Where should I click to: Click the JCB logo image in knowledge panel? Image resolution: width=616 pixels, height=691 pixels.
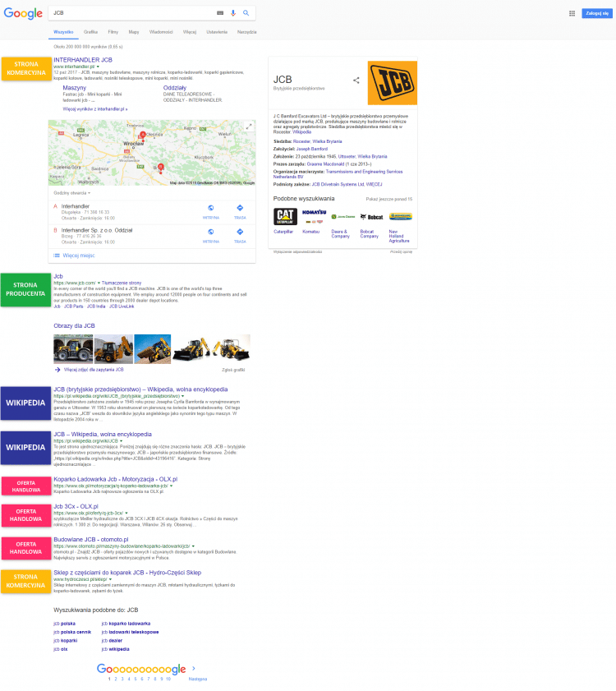click(x=392, y=83)
